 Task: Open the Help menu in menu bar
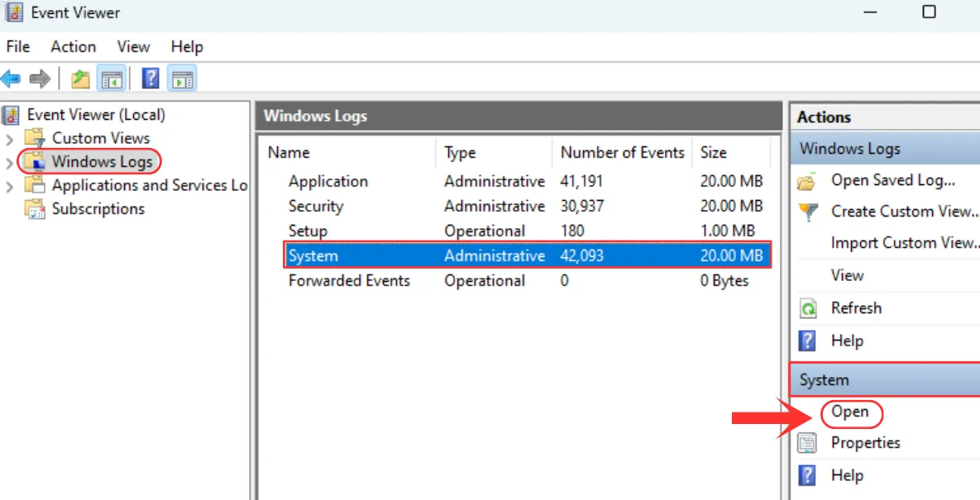(x=187, y=47)
